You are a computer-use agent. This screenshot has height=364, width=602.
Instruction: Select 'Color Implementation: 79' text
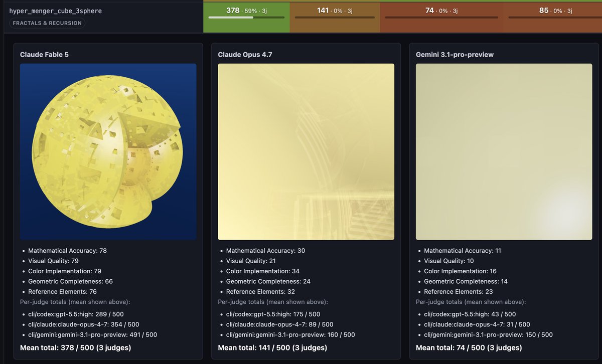tap(65, 271)
